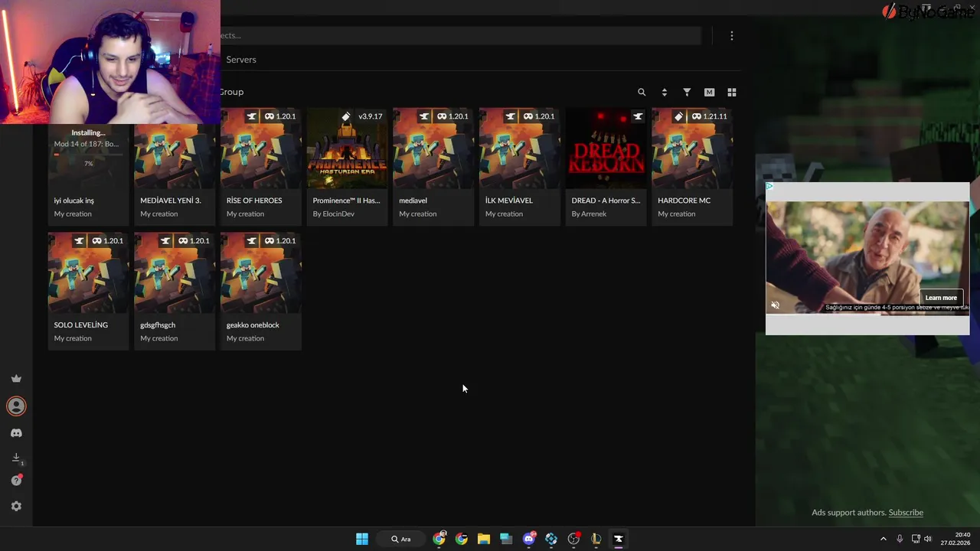Open the clock showing 20:40
The image size is (980, 551).
pos(955,539)
